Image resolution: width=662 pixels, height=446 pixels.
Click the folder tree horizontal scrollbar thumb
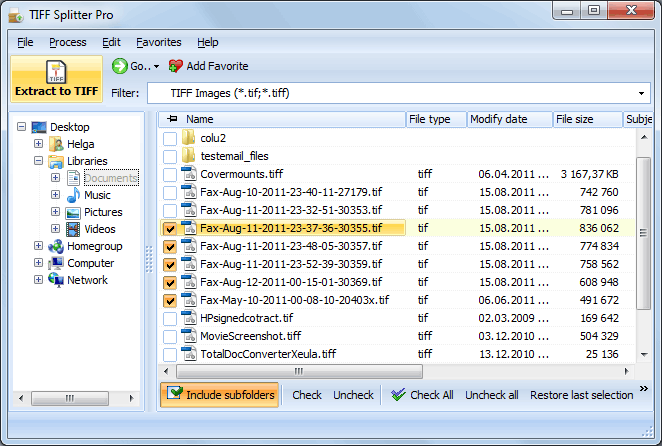(70, 398)
